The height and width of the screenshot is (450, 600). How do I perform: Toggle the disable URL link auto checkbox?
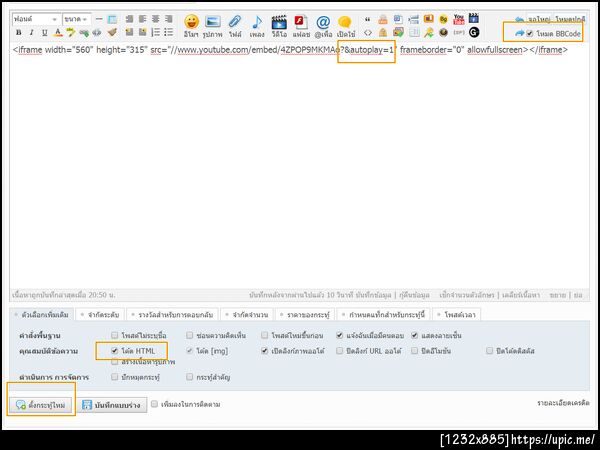[339, 351]
